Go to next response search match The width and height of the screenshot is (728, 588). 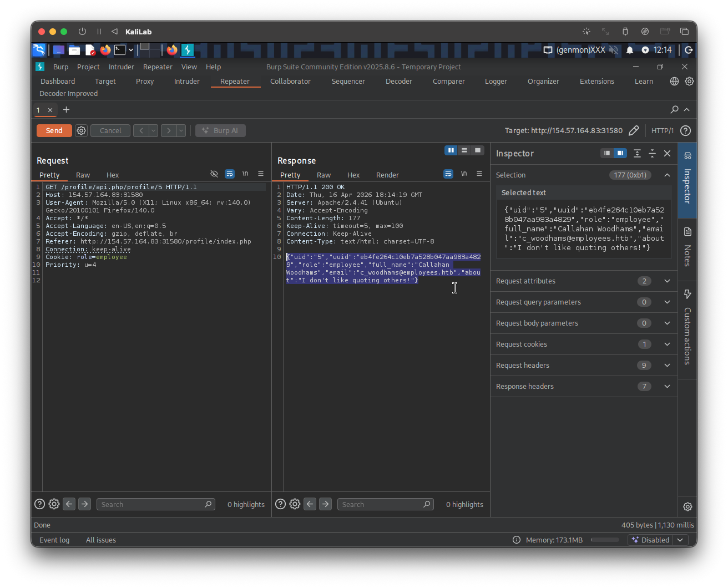click(x=325, y=504)
